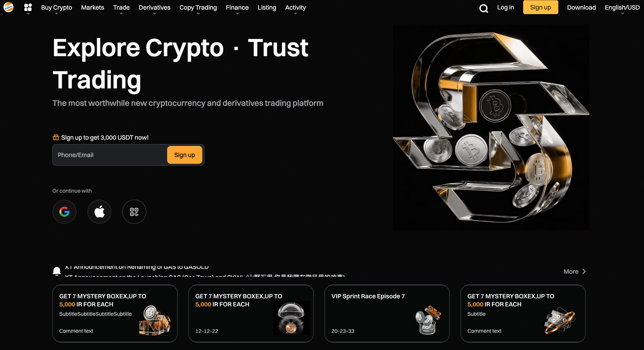
Task: Continue with Apple sign-in icon
Action: [x=99, y=212]
